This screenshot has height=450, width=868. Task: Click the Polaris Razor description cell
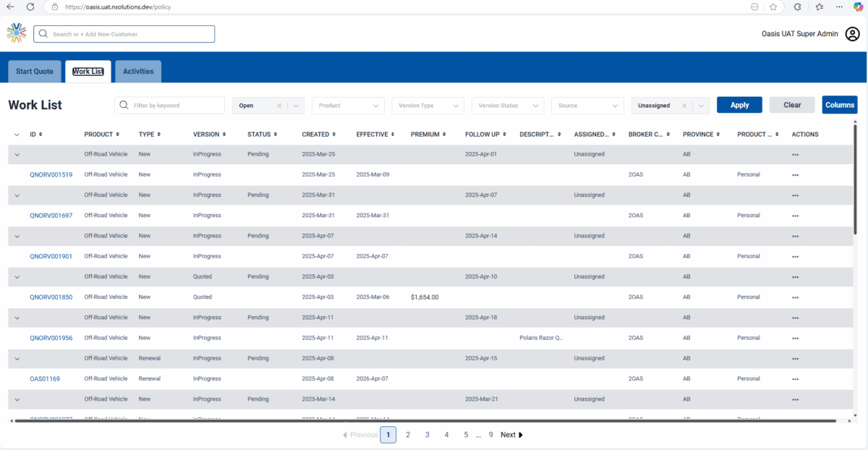click(541, 339)
